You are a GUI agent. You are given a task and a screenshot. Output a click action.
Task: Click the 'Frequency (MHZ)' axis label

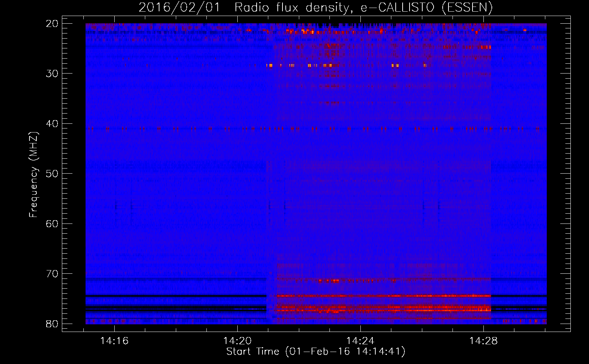(33, 175)
